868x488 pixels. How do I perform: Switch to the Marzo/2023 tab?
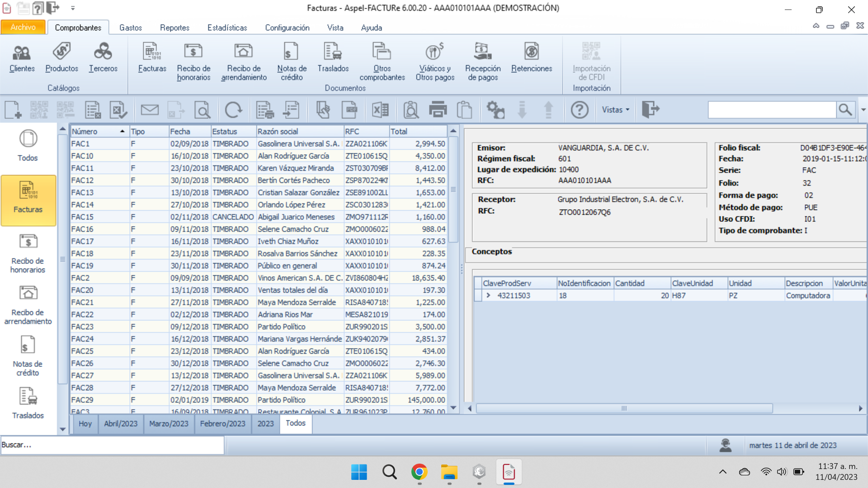click(169, 424)
